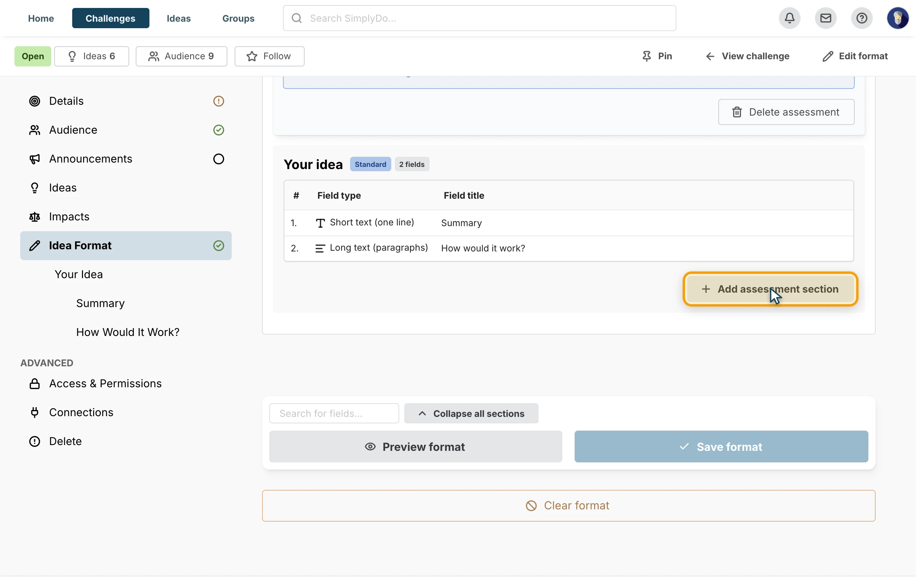Delete the assessment
924x578 pixels.
click(x=786, y=112)
